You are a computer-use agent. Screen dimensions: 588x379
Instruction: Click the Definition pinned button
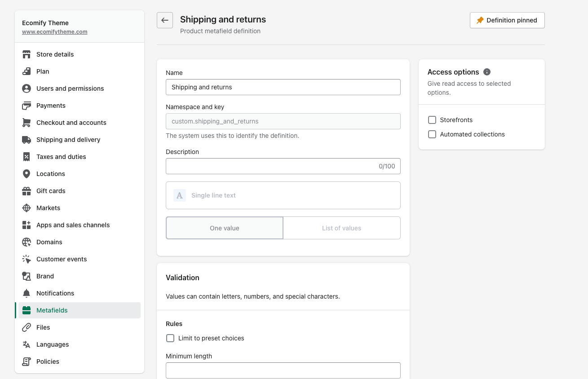pos(507,20)
